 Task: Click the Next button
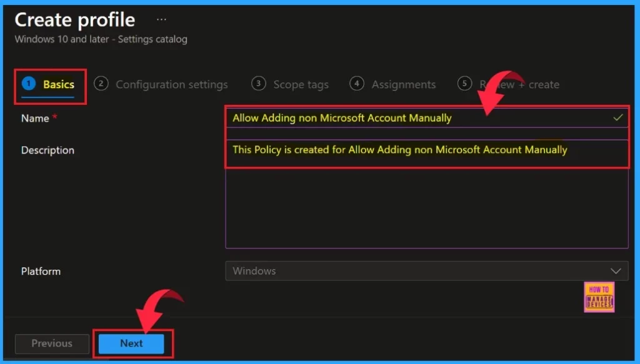tap(131, 343)
